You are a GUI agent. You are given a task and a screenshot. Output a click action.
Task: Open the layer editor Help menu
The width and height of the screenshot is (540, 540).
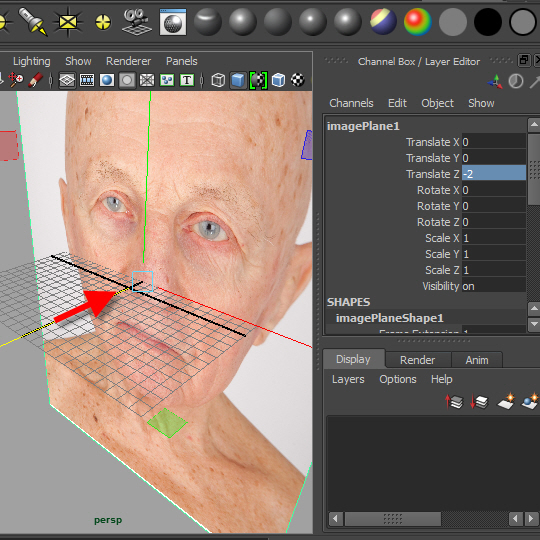[x=442, y=379]
